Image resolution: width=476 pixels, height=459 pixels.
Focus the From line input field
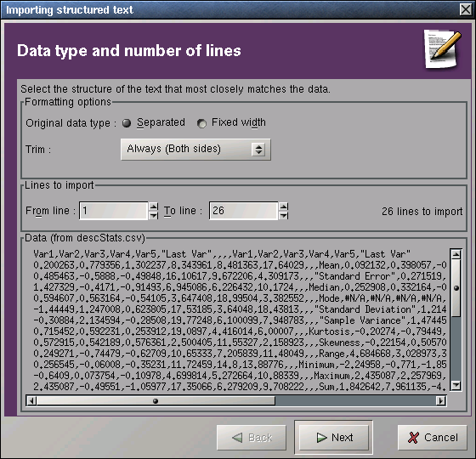pyautogui.click(x=114, y=211)
